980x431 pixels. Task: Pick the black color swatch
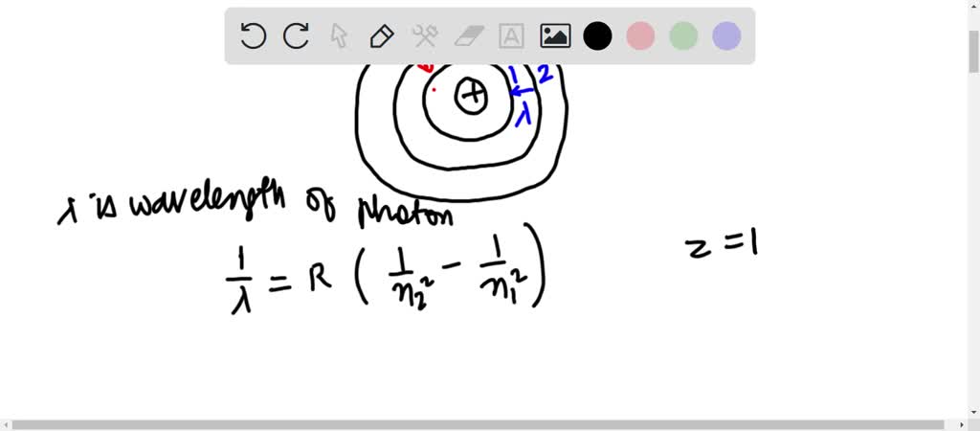pyautogui.click(x=598, y=36)
